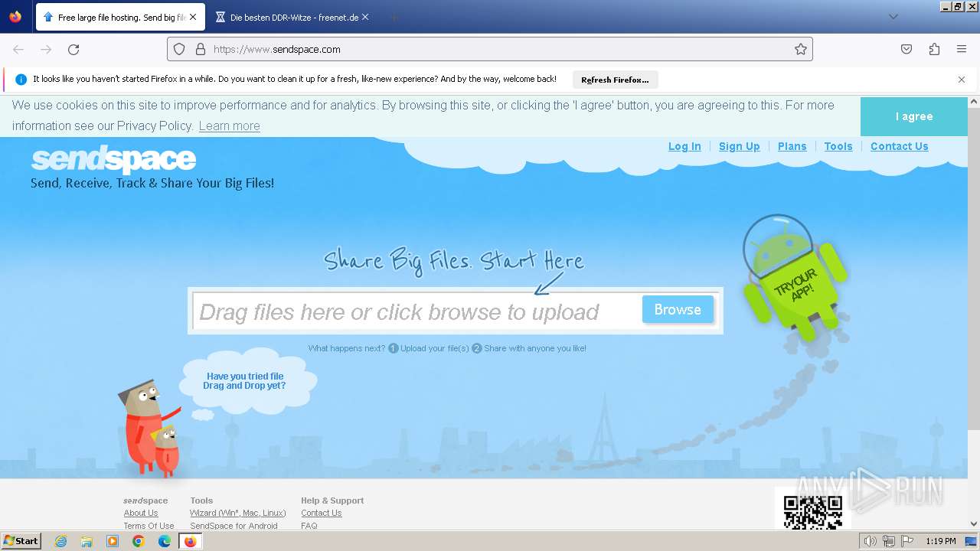Expand the list all tabs chevron
The image size is (980, 551).
(x=893, y=17)
